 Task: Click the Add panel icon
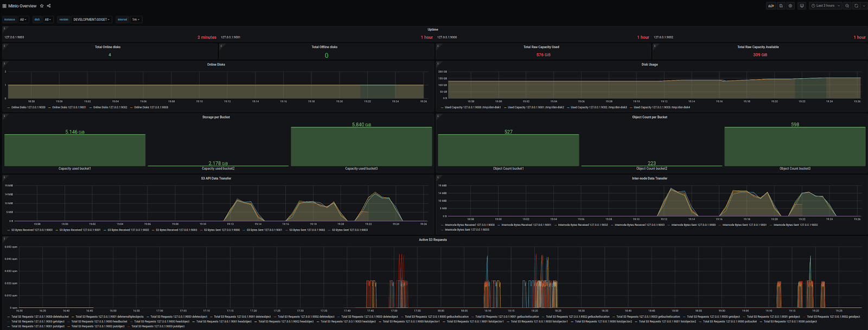pos(770,6)
